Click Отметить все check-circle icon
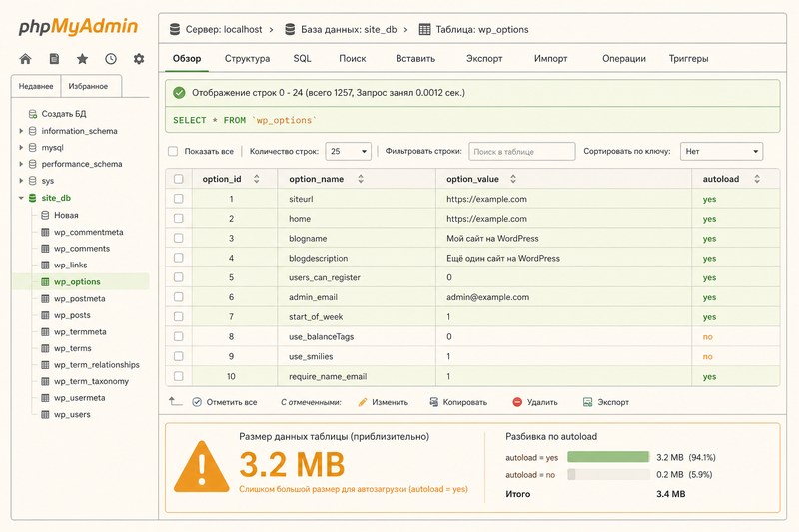This screenshot has width=799, height=532. pos(197,402)
